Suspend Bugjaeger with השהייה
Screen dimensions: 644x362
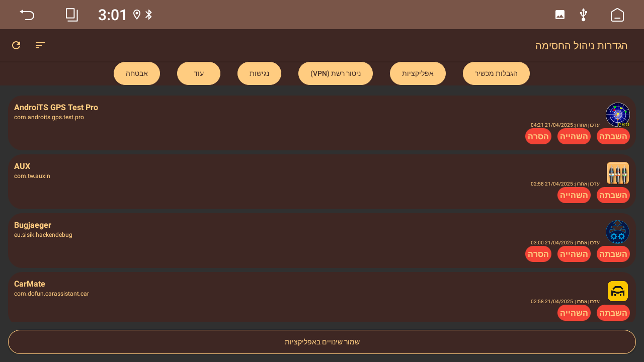(x=574, y=254)
